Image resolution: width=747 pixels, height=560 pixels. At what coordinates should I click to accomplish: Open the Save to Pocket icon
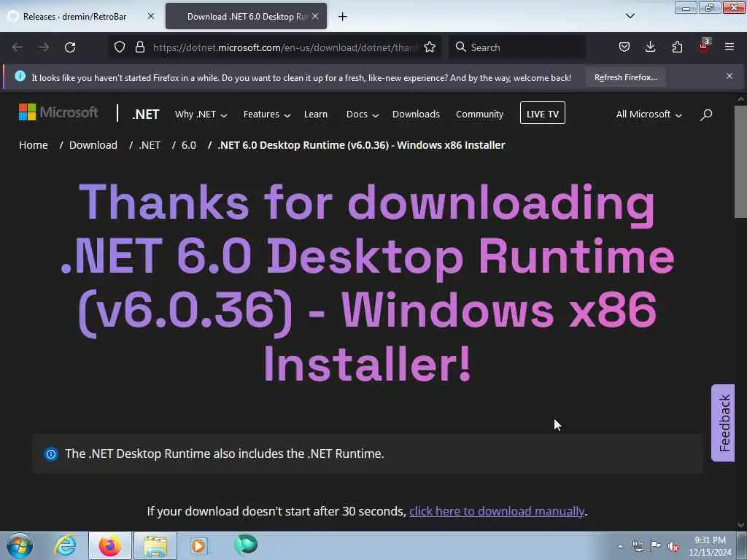pos(624,47)
